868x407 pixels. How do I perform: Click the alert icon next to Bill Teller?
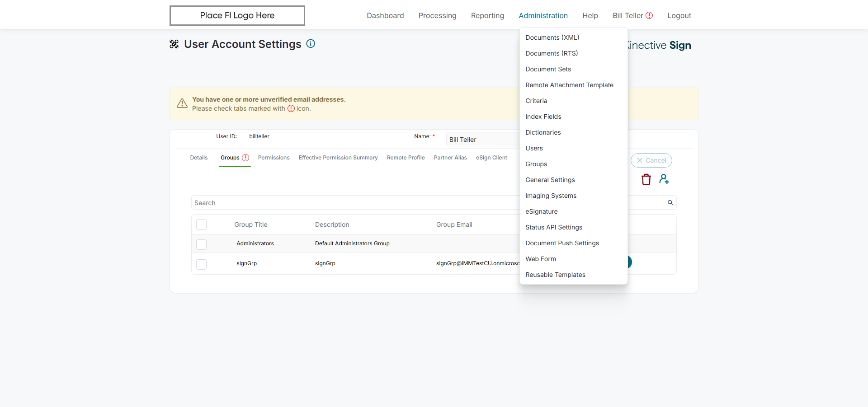pyautogui.click(x=649, y=15)
